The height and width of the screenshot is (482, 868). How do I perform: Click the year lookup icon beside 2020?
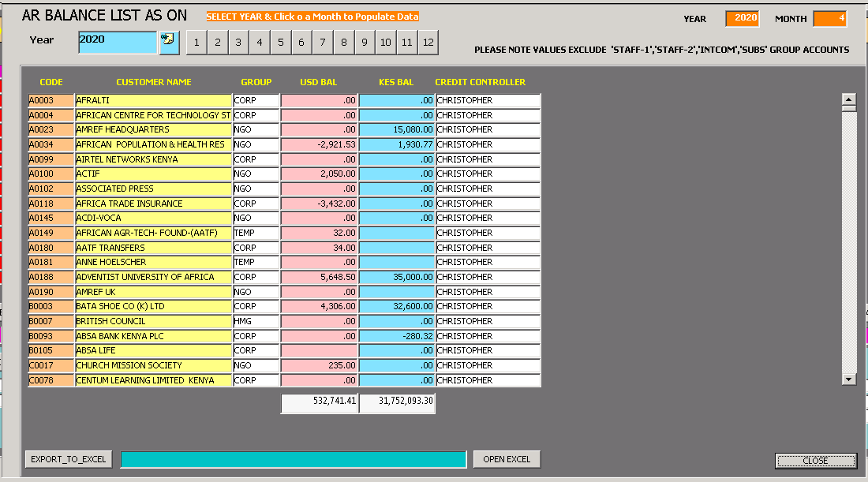169,42
